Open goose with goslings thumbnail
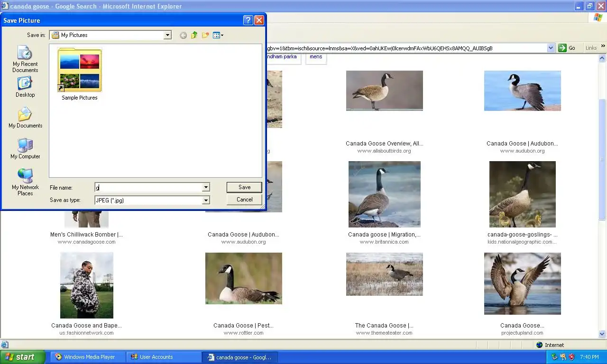 pos(522,194)
